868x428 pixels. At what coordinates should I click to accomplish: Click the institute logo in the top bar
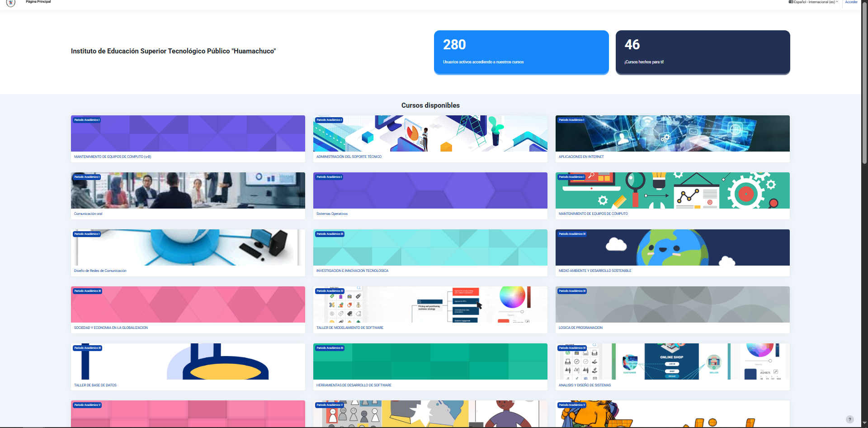[x=11, y=3]
